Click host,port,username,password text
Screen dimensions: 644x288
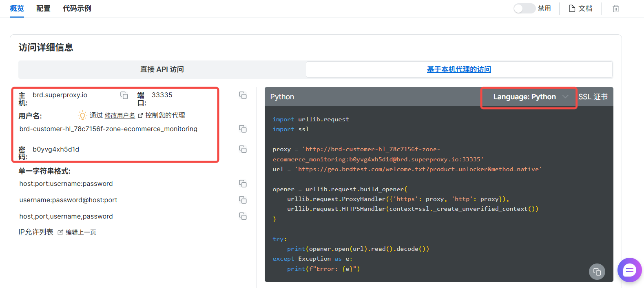66,217
